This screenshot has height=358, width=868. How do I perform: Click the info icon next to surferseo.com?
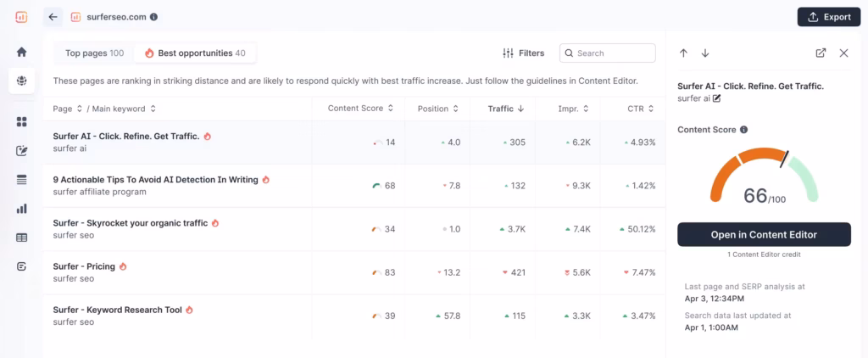[153, 17]
